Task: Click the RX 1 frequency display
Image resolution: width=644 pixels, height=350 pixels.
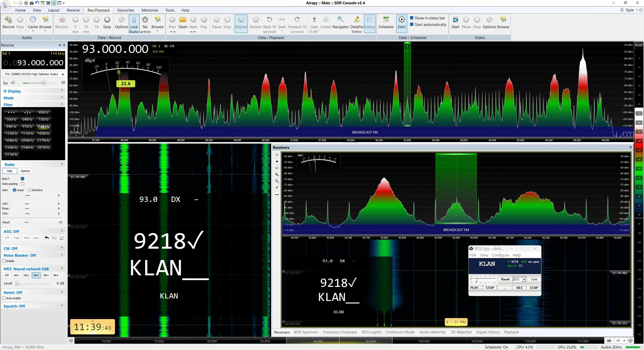Action: 33,63
